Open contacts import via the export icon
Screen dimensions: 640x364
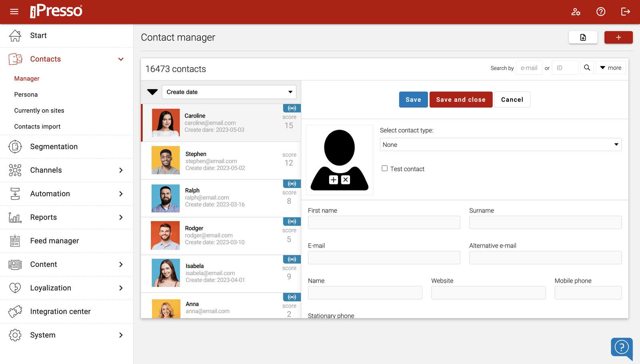click(x=583, y=37)
